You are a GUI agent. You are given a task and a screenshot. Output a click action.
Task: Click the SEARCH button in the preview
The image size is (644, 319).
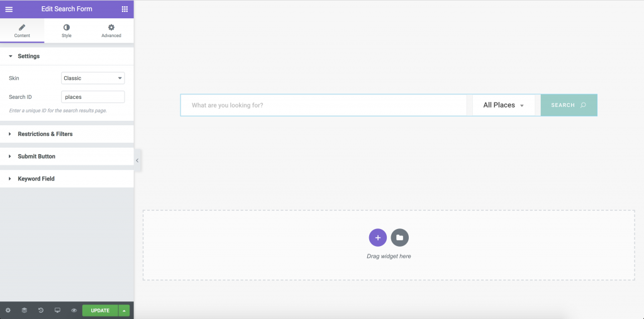(569, 105)
